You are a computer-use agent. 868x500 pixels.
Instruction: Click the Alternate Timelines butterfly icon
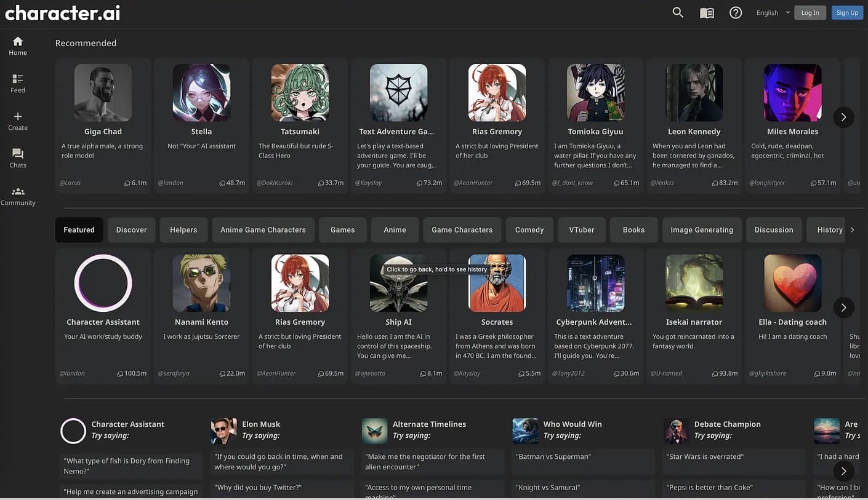coord(374,431)
